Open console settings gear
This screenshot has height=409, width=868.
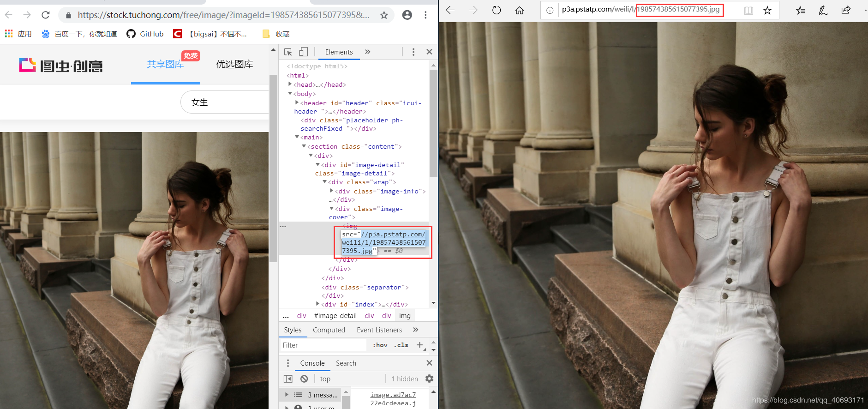429,379
